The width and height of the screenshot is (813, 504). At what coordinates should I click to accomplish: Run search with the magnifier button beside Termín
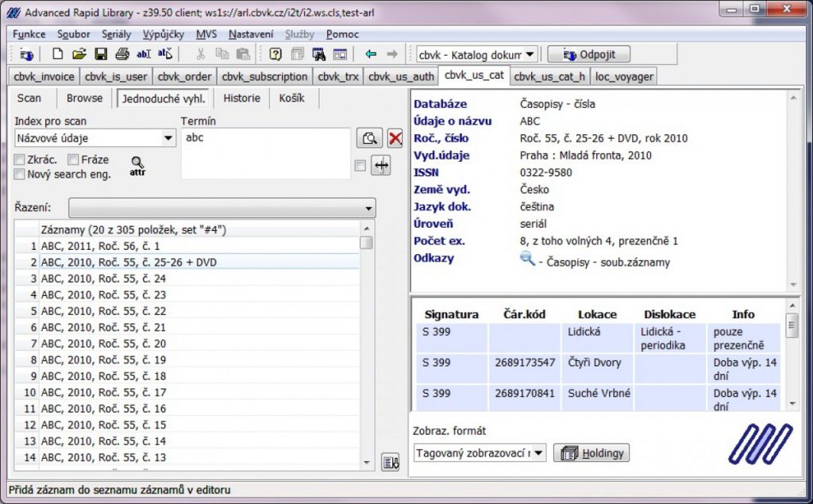click(x=369, y=138)
